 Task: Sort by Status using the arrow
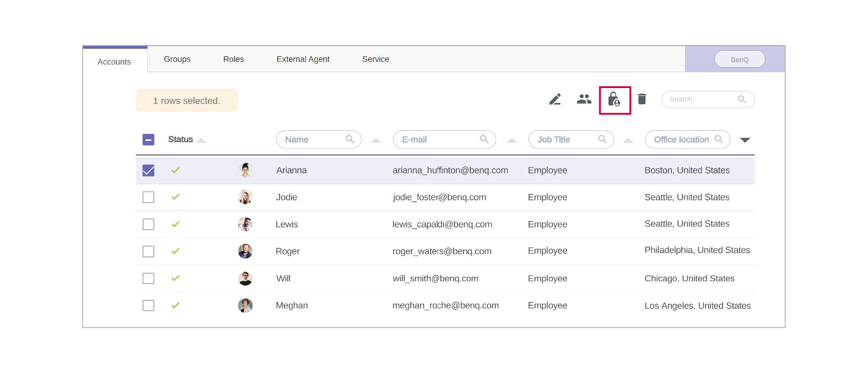point(201,140)
